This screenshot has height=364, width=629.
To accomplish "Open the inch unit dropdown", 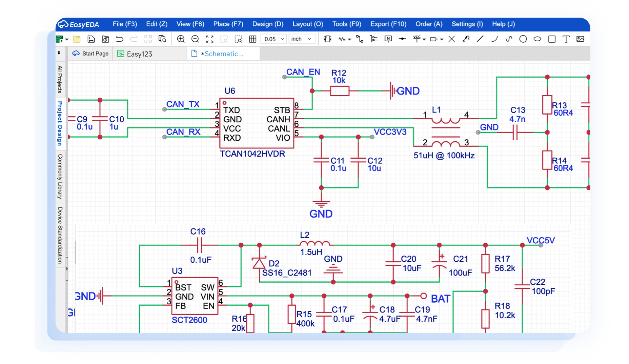I will (302, 39).
